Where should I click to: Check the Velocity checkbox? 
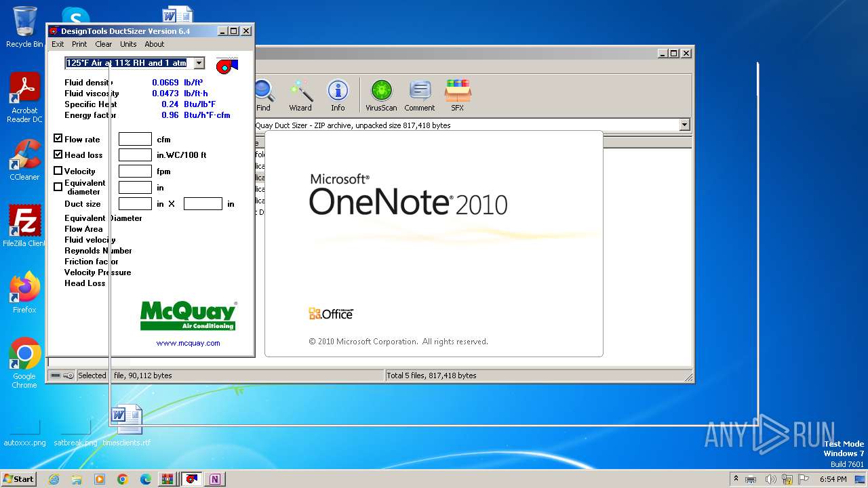pos(58,171)
